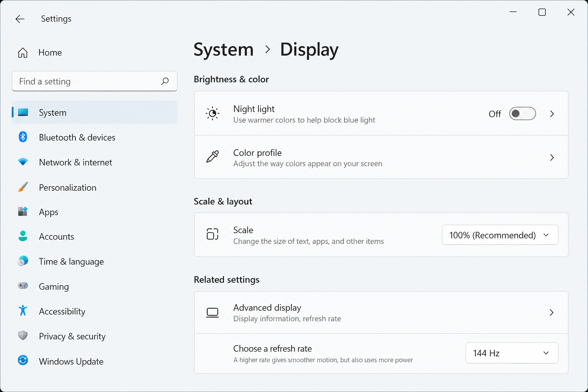Turn on the Night light toggle
Screen dimensions: 588x392
pos(523,114)
